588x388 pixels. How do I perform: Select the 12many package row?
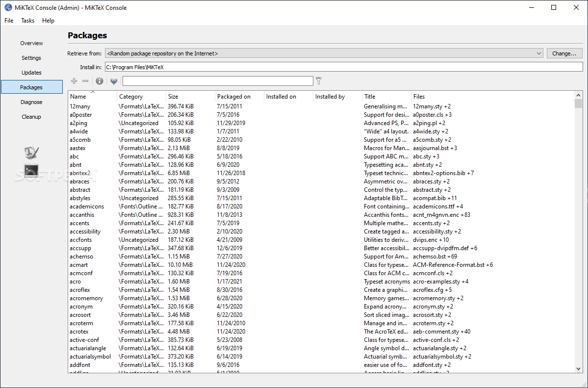click(321, 106)
